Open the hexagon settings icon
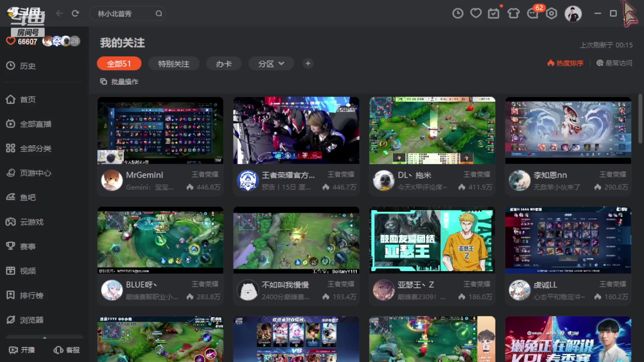Viewport: 644px width, 362px height. pos(551,13)
